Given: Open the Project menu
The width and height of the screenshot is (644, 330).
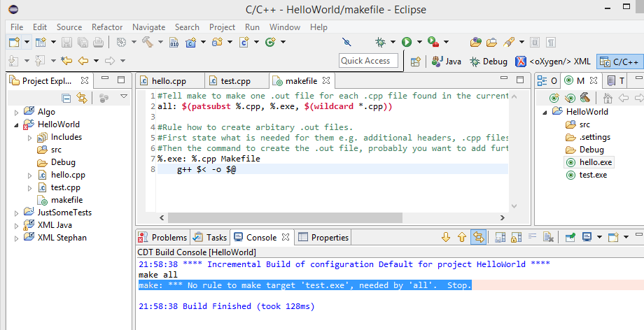Looking at the screenshot, I should (222, 27).
